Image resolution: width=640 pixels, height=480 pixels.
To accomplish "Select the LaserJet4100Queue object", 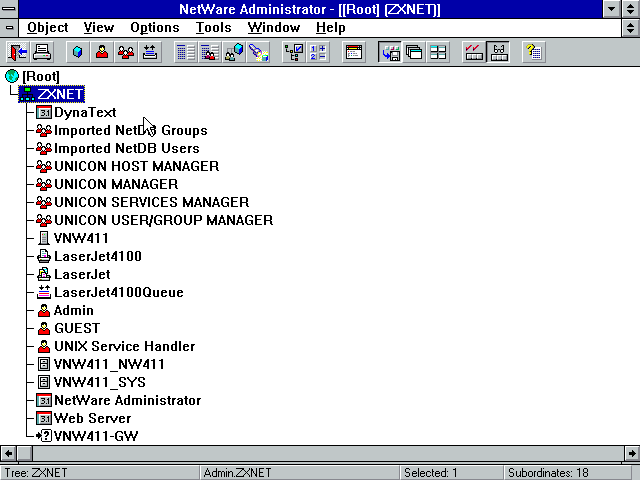I will (110, 292).
